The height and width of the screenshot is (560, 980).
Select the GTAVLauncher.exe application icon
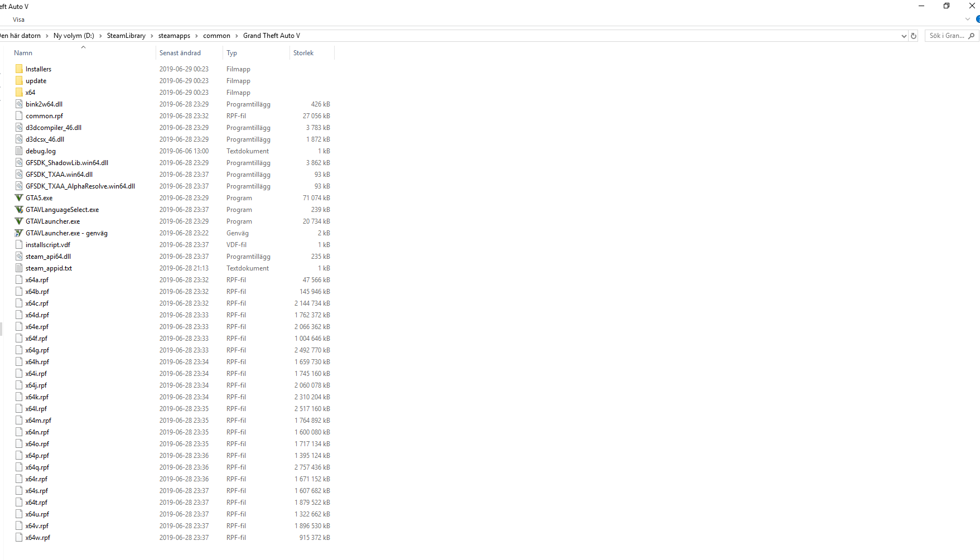pyautogui.click(x=19, y=221)
